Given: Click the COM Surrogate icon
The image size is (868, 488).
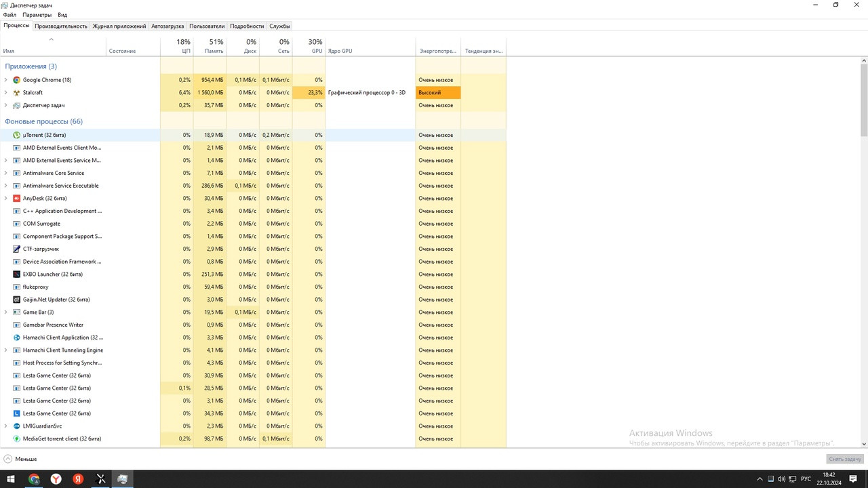Looking at the screenshot, I should click(17, 224).
